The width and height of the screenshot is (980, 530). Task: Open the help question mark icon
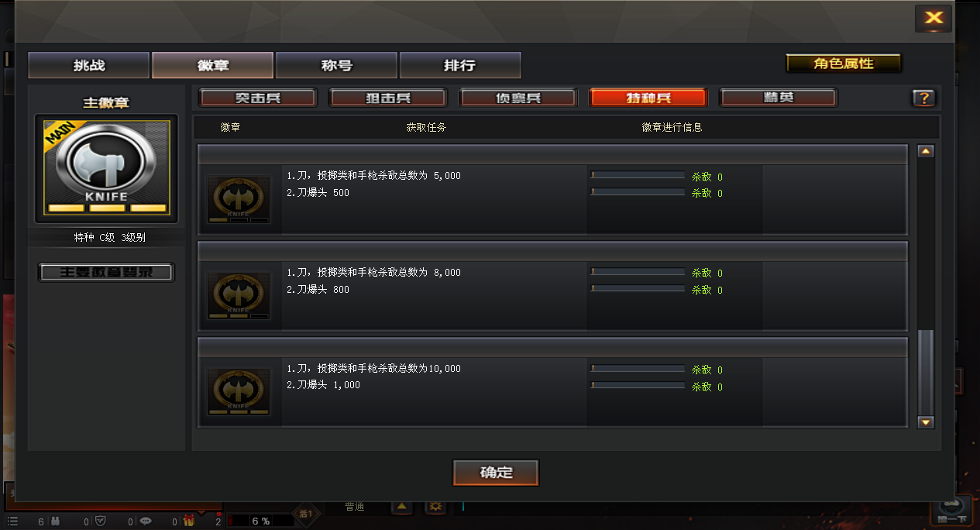pos(923,98)
